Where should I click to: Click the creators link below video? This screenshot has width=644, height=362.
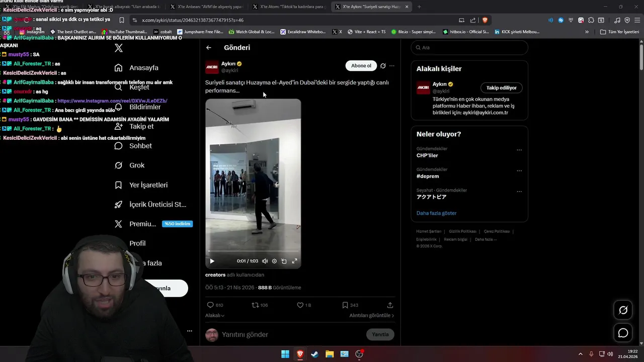click(215, 275)
